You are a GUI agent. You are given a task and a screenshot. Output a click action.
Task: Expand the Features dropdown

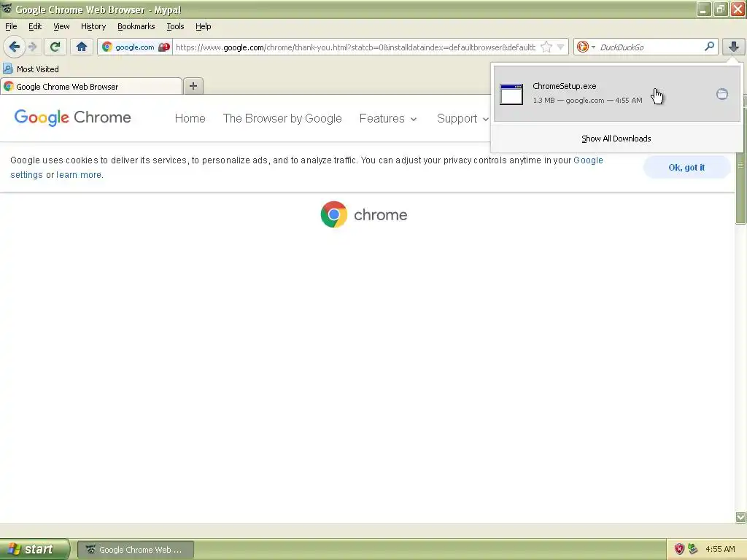click(388, 119)
